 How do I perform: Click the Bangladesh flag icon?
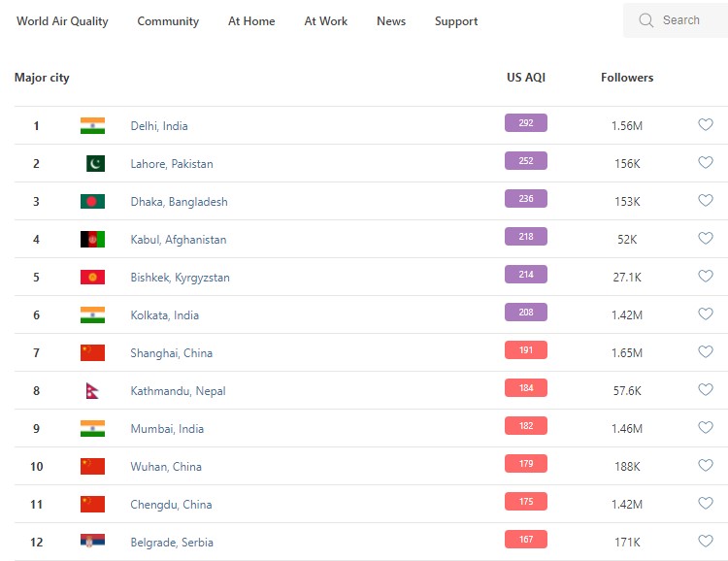(x=92, y=202)
